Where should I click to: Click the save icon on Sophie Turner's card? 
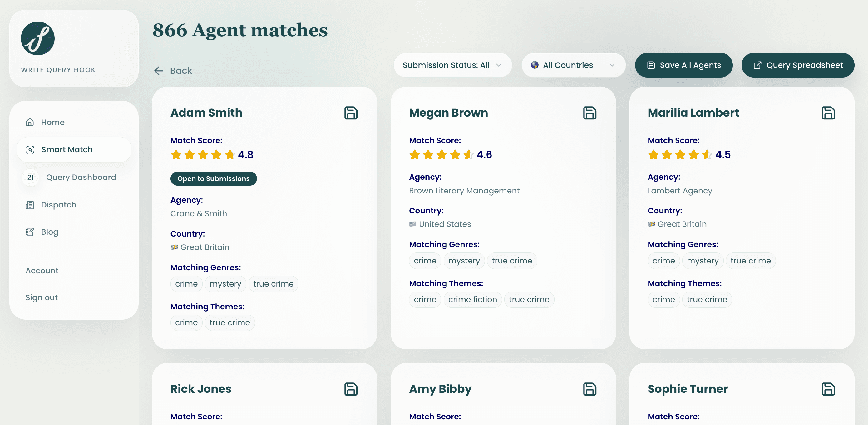tap(829, 389)
